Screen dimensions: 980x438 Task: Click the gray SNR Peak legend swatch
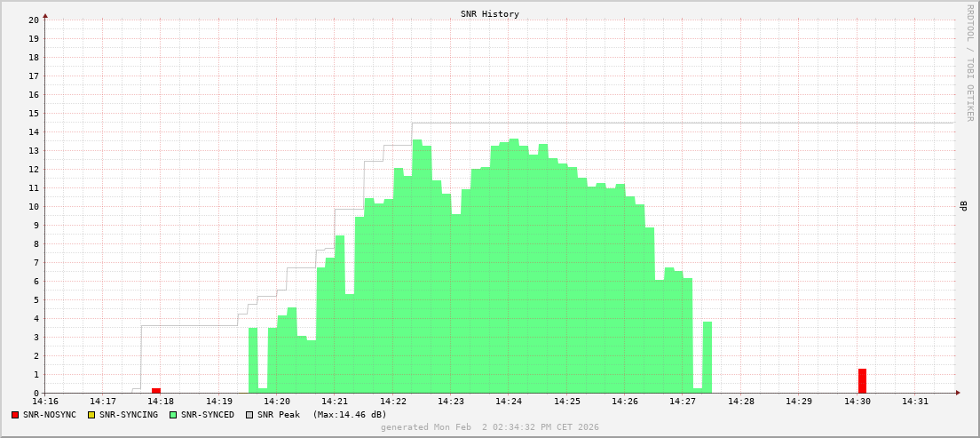(x=249, y=415)
